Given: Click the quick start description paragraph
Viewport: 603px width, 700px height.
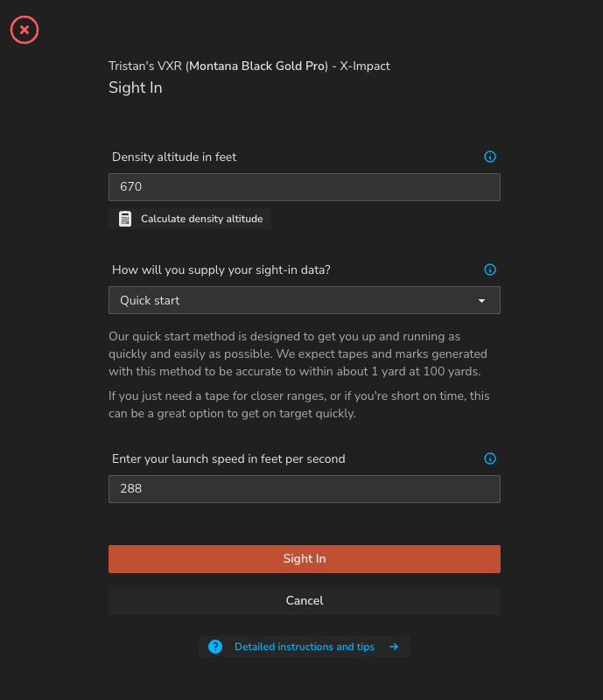Looking at the screenshot, I should (298, 353).
